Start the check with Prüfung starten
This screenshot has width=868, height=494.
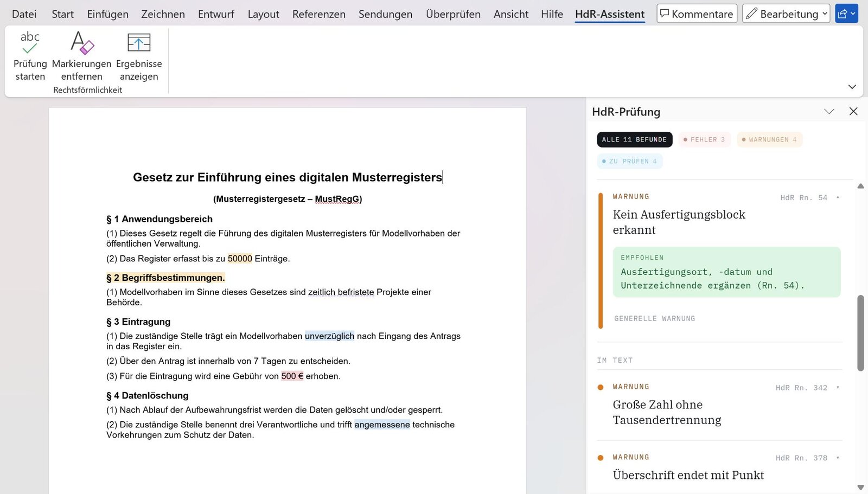[x=30, y=56]
